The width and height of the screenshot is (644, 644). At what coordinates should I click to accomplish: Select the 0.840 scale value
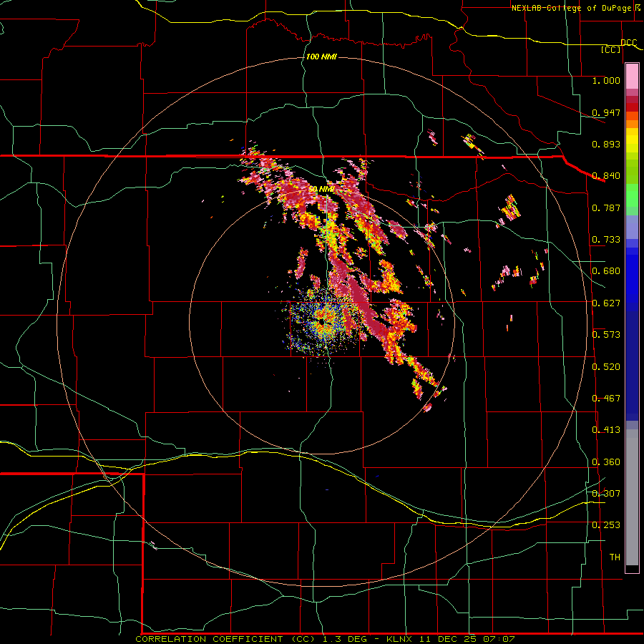(606, 176)
